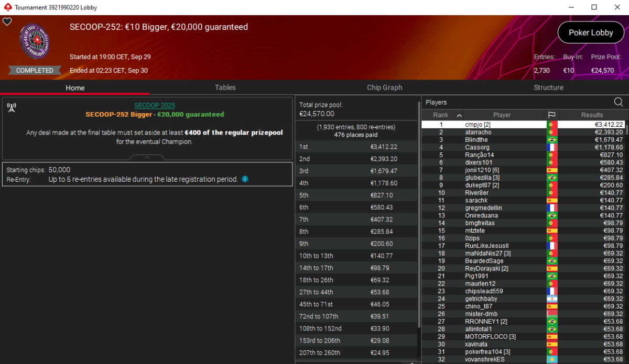629x364 pixels.
Task: Sort players by country flag column
Action: [x=552, y=115]
